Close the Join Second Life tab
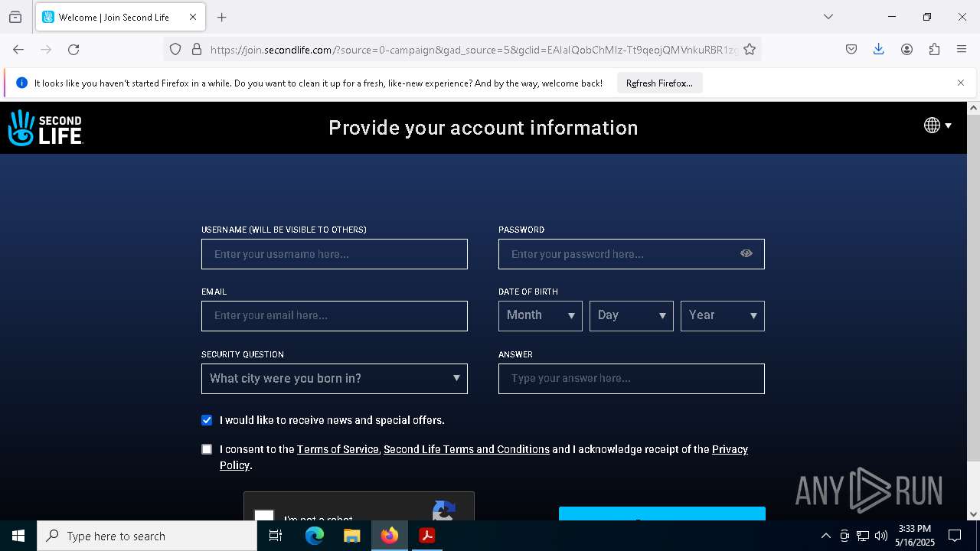The width and height of the screenshot is (980, 551). click(193, 17)
